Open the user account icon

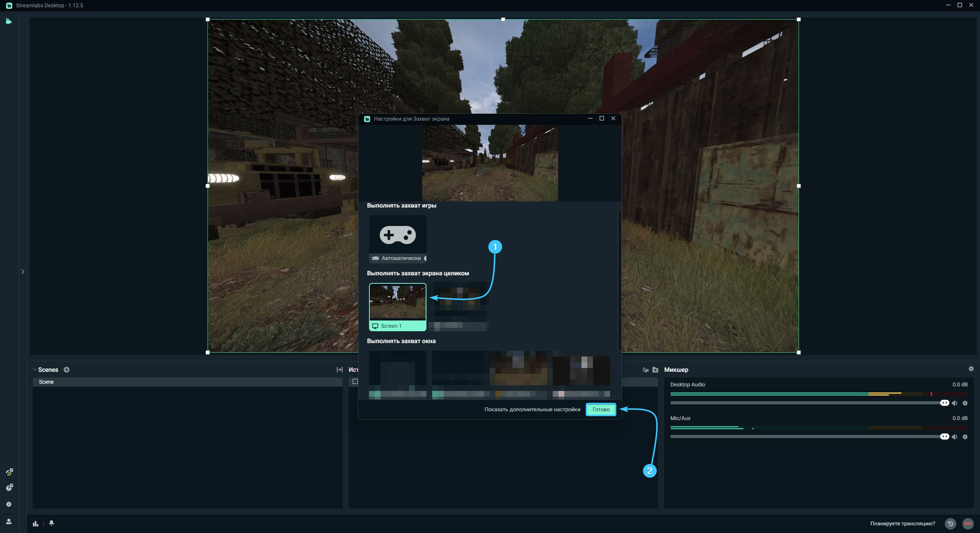pos(9,522)
